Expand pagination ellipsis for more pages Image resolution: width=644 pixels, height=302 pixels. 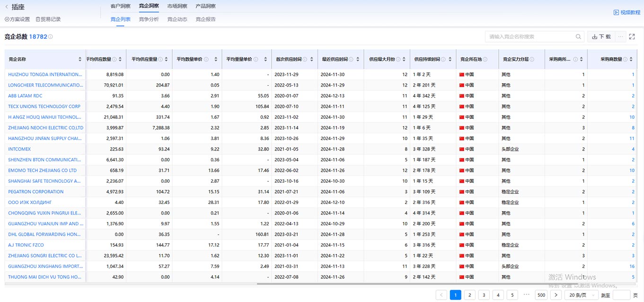[x=527, y=294]
